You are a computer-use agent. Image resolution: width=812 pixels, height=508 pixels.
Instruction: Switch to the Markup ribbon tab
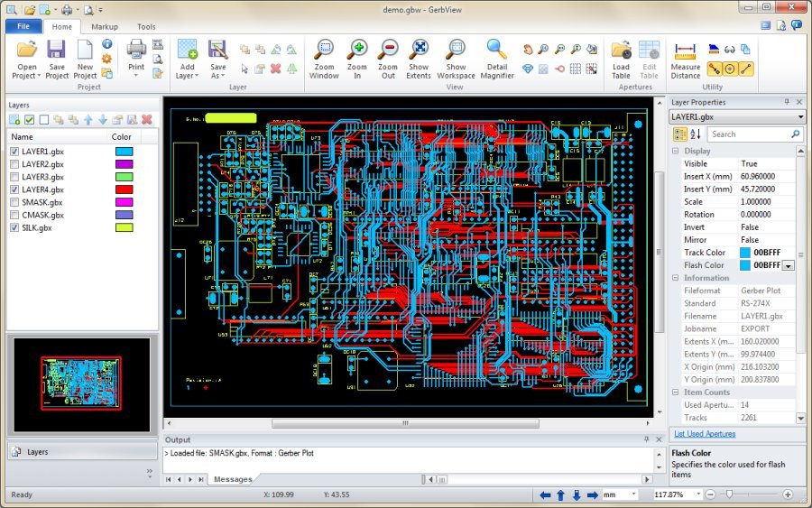click(x=105, y=27)
